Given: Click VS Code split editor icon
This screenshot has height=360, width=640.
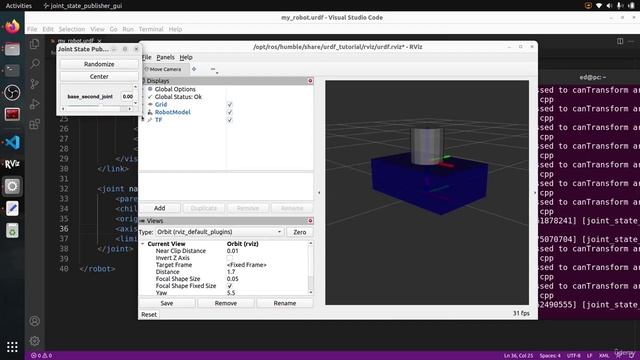Looking at the screenshot, I should (620, 41).
